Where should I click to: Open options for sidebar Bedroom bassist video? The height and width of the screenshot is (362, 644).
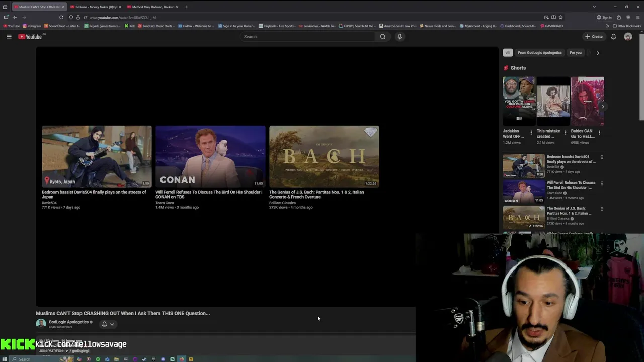[602, 157]
